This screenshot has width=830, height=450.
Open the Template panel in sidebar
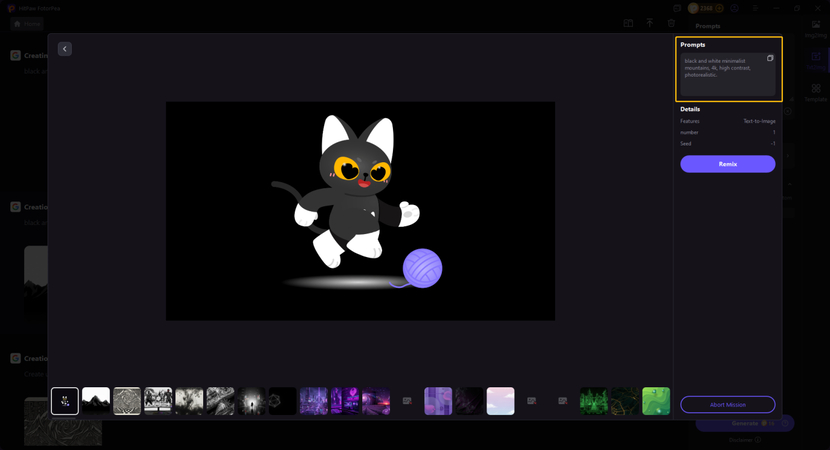[x=816, y=92]
